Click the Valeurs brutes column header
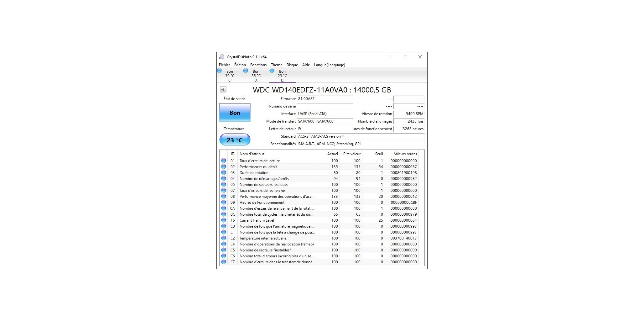The height and width of the screenshot is (321, 644). pyautogui.click(x=402, y=154)
